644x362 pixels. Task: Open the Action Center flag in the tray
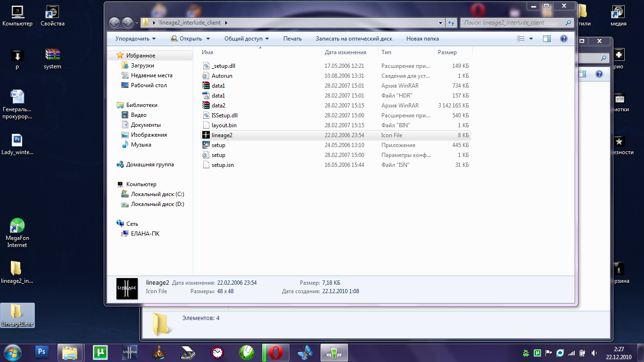(548, 353)
